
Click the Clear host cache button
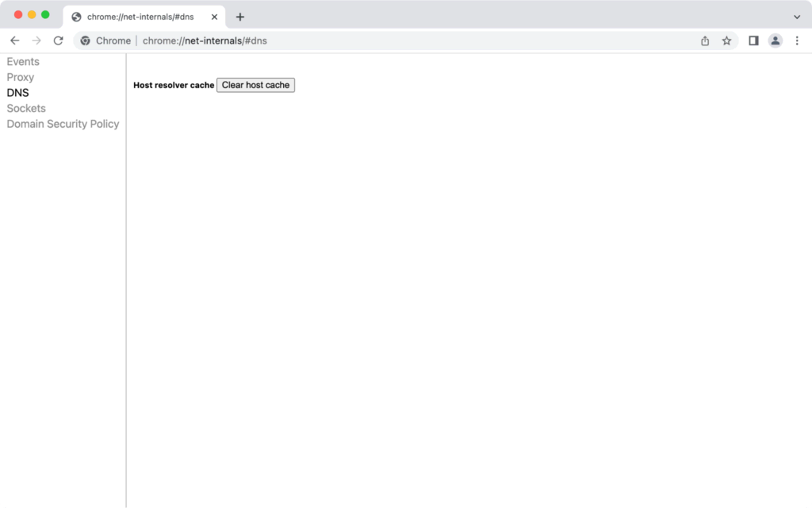pyautogui.click(x=255, y=85)
